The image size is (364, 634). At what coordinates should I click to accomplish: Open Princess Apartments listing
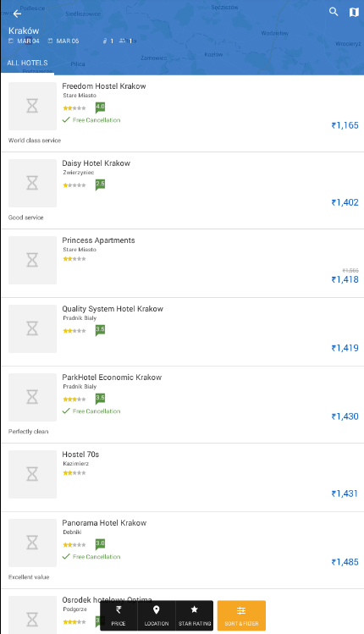(182, 263)
